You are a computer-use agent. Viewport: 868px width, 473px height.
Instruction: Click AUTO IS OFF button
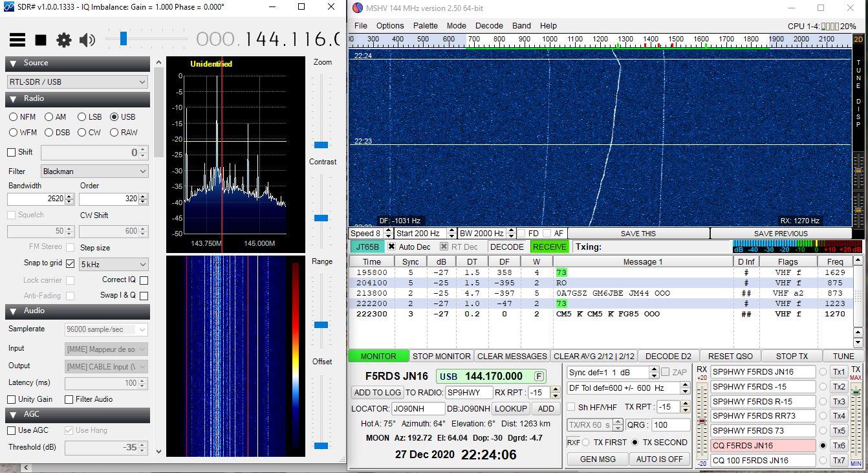[x=660, y=459]
